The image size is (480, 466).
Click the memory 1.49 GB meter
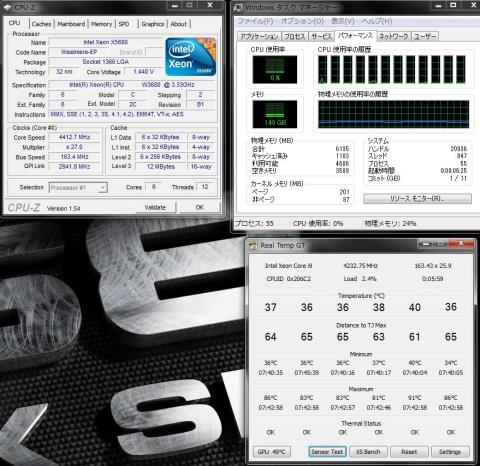275,114
